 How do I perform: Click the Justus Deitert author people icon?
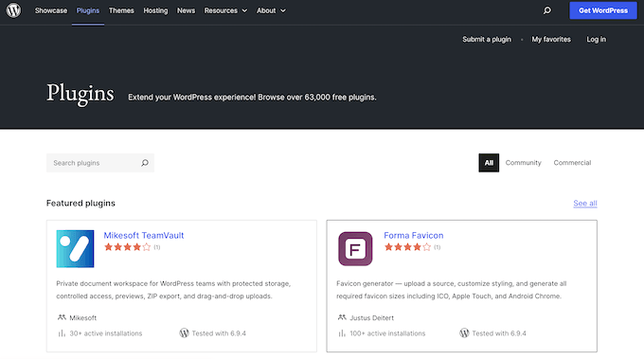(x=342, y=317)
